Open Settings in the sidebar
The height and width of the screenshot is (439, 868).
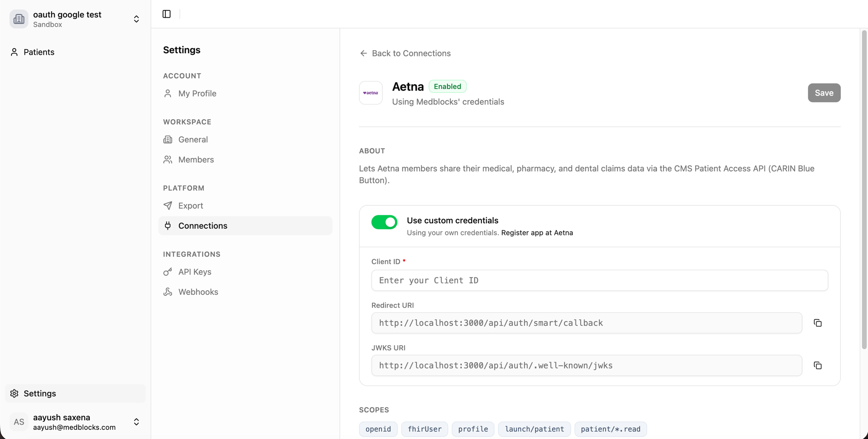(x=75, y=393)
